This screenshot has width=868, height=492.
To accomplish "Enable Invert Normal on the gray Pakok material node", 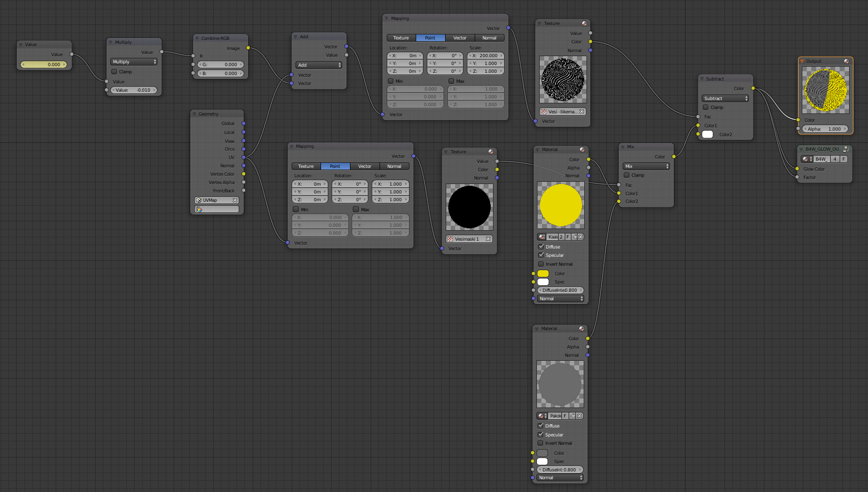I will coord(540,443).
